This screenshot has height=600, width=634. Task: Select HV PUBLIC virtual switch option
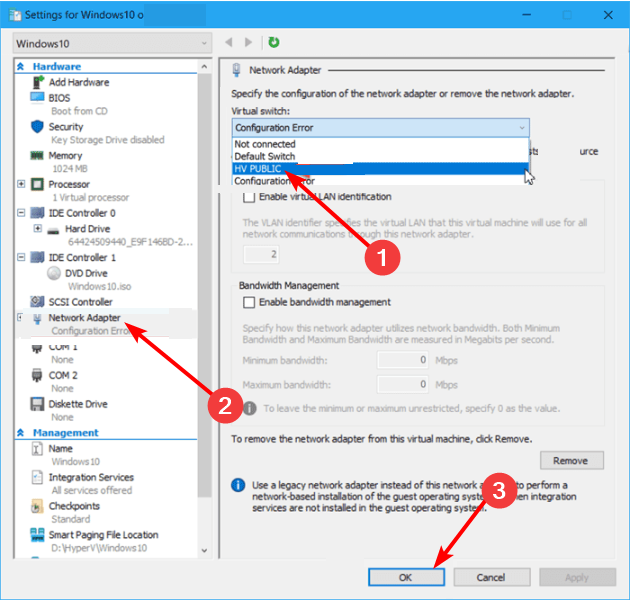tap(380, 169)
